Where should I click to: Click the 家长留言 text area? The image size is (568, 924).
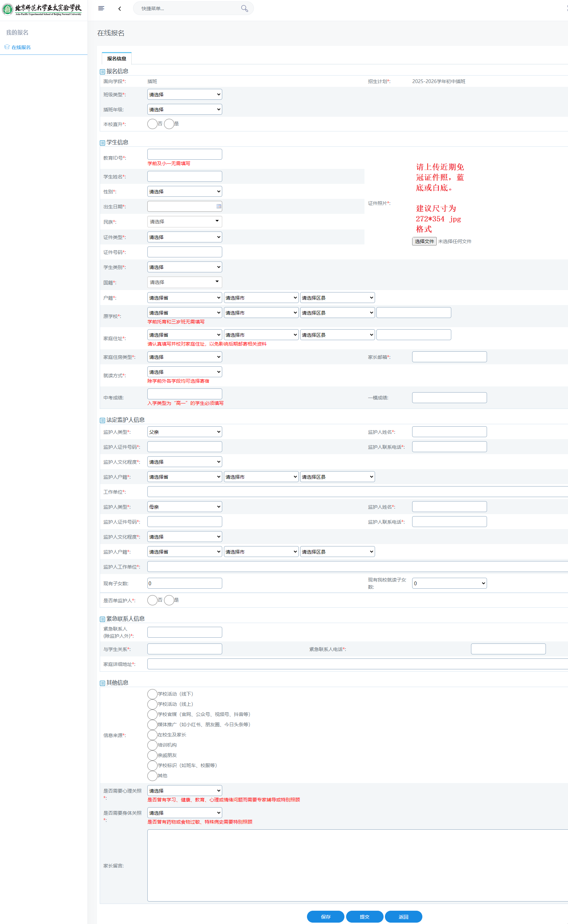(x=357, y=865)
